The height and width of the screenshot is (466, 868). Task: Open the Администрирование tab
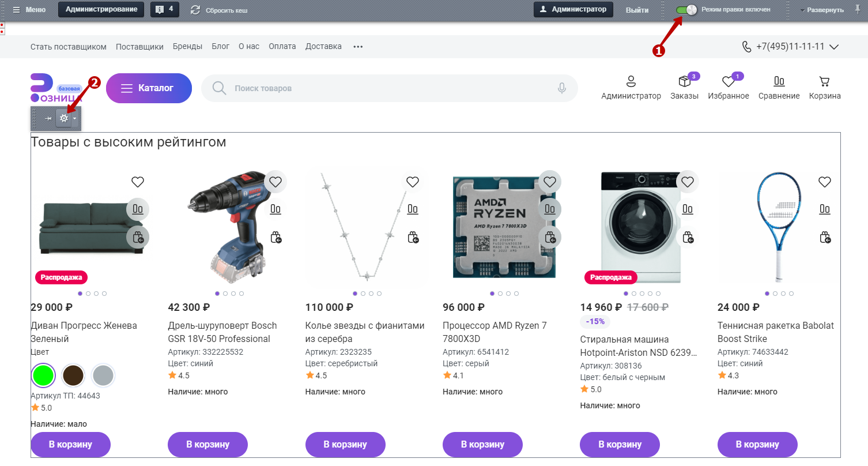(x=101, y=10)
